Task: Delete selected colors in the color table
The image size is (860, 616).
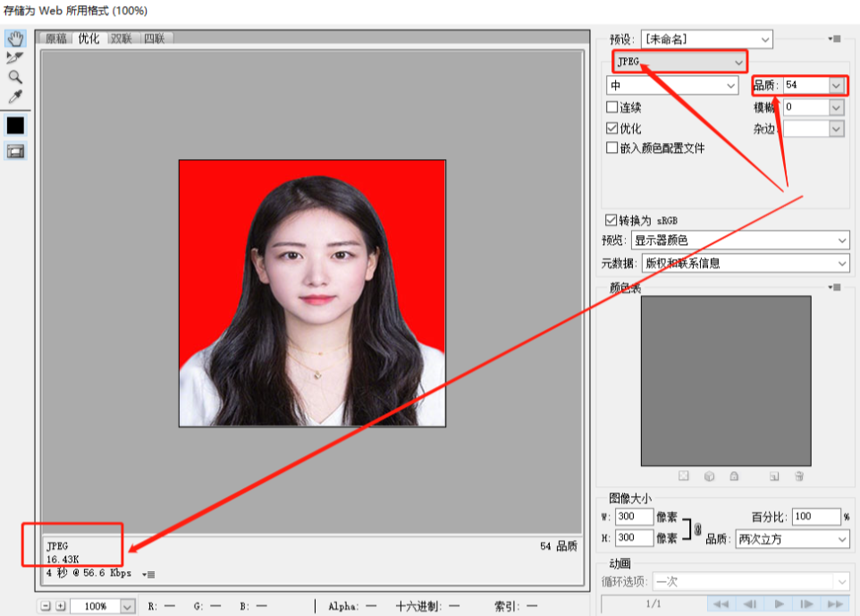Action: pos(799,477)
